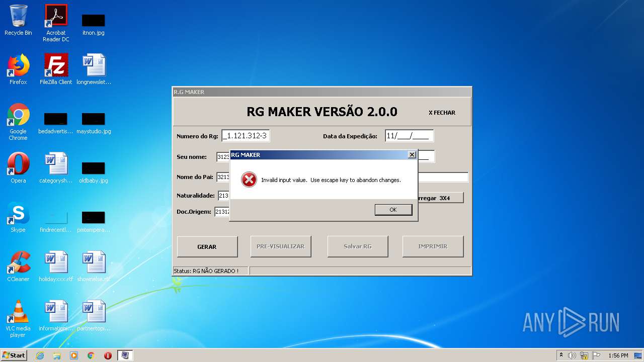Show hidden tray icons arrow

pos(561,355)
